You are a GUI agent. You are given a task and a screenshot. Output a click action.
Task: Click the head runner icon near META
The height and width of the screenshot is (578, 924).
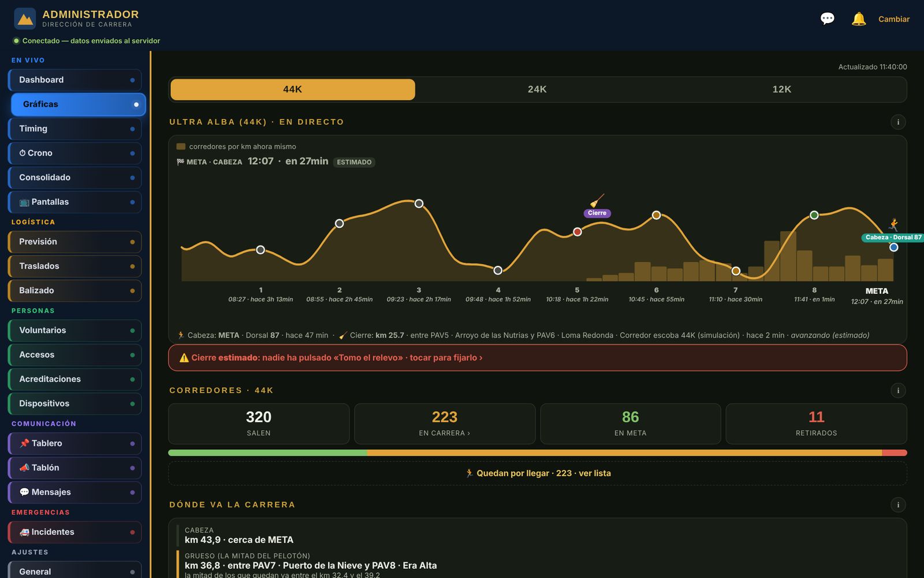[893, 224]
